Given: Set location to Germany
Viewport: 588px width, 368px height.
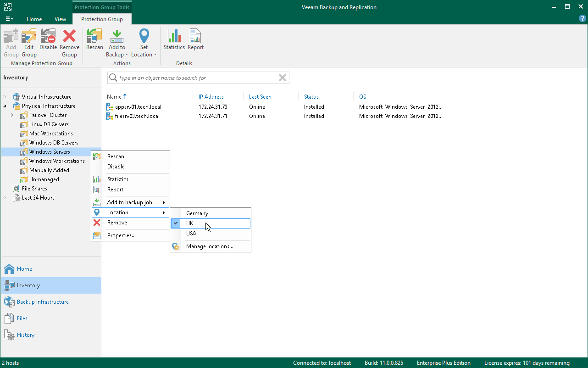Looking at the screenshot, I should click(211, 213).
